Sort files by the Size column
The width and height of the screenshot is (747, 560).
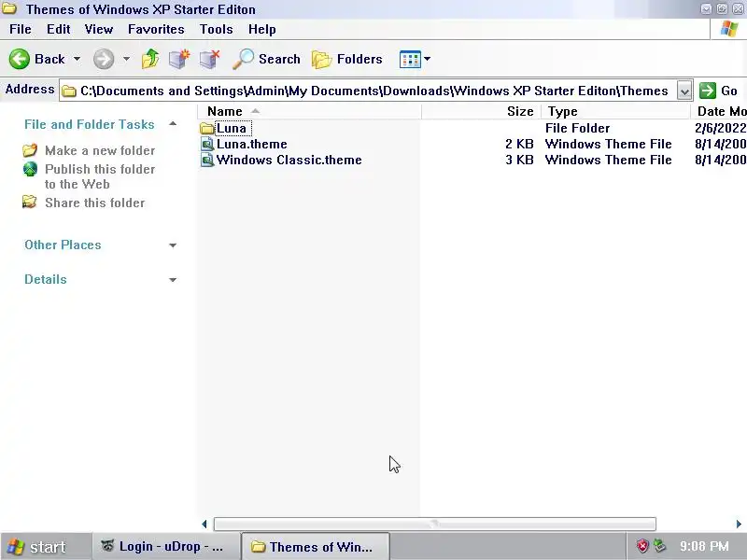pos(481,111)
